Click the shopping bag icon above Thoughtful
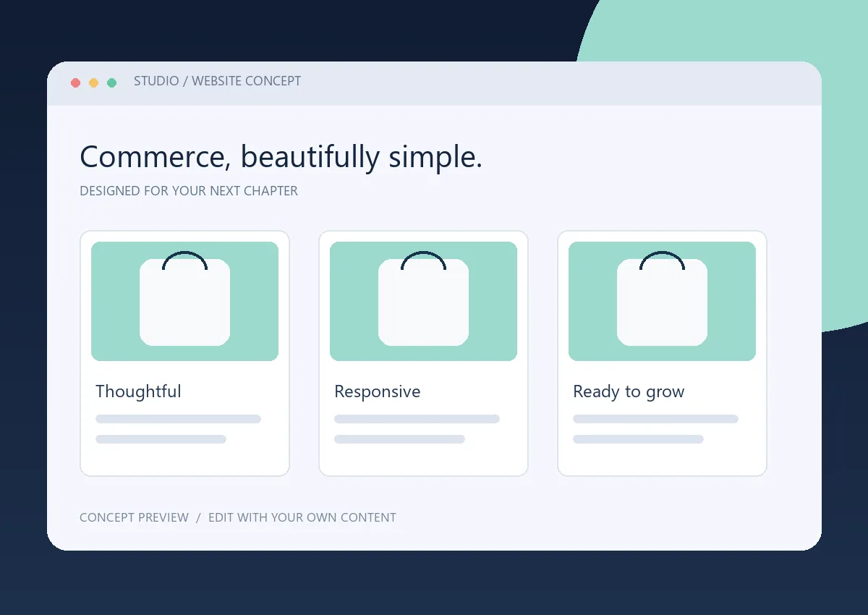Image resolution: width=868 pixels, height=615 pixels. pos(184,298)
